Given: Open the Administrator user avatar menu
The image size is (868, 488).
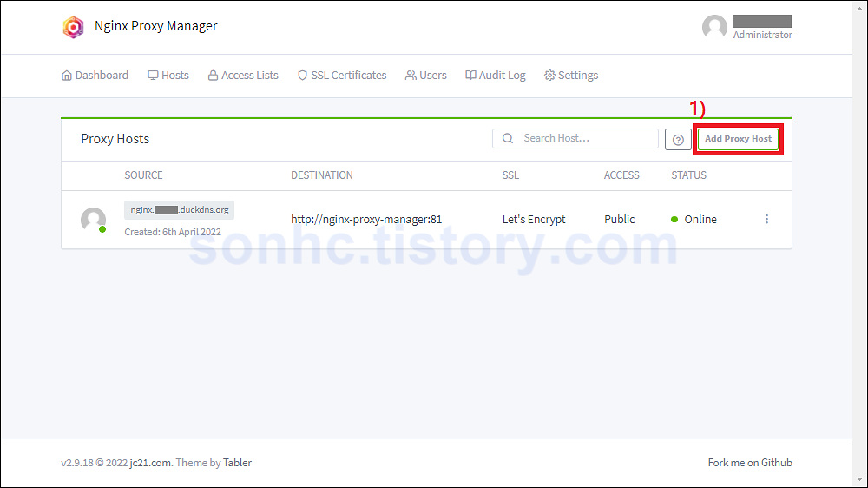Looking at the screenshot, I should pyautogui.click(x=714, y=27).
